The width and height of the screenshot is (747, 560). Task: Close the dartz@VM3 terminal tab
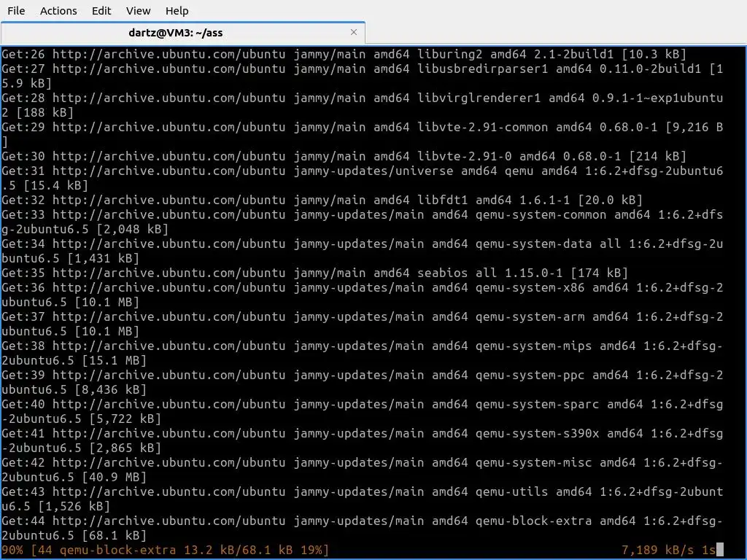354,32
